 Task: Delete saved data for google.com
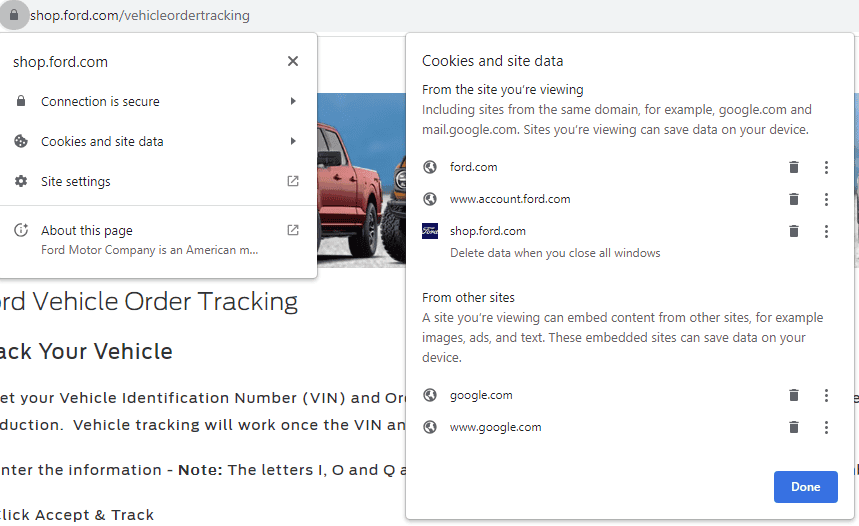click(x=793, y=395)
